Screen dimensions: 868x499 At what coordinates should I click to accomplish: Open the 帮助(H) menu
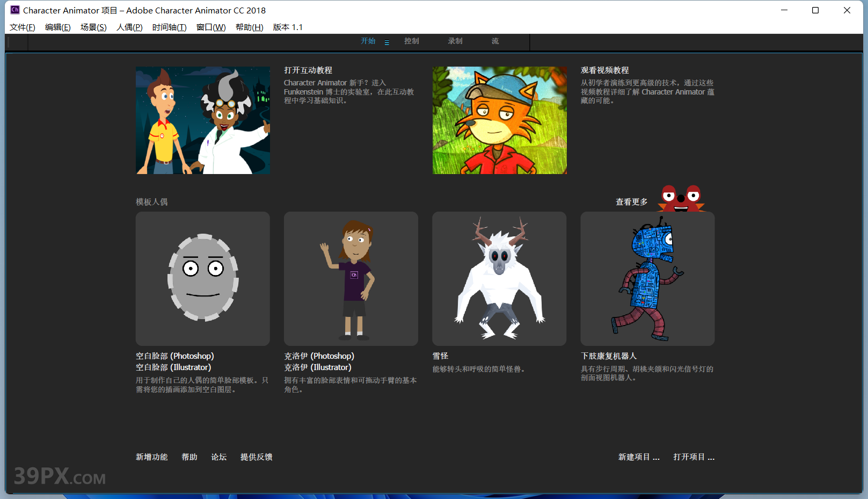pos(250,27)
